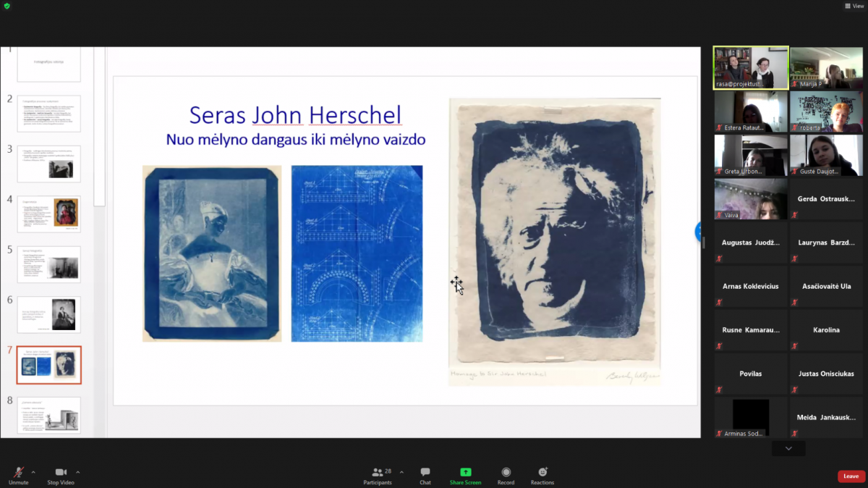The width and height of the screenshot is (868, 488).
Task: Expand video options arrow beside Stop Video
Action: tap(78, 472)
